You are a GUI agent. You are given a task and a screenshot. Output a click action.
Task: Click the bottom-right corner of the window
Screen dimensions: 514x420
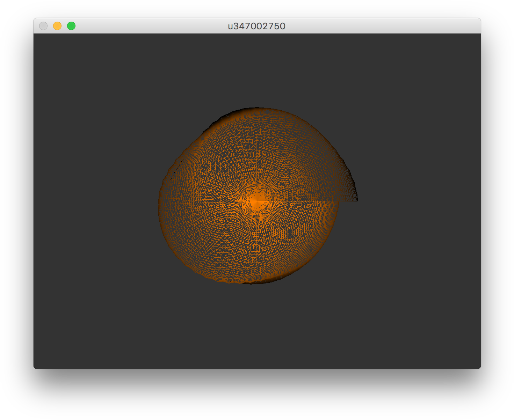point(479,367)
